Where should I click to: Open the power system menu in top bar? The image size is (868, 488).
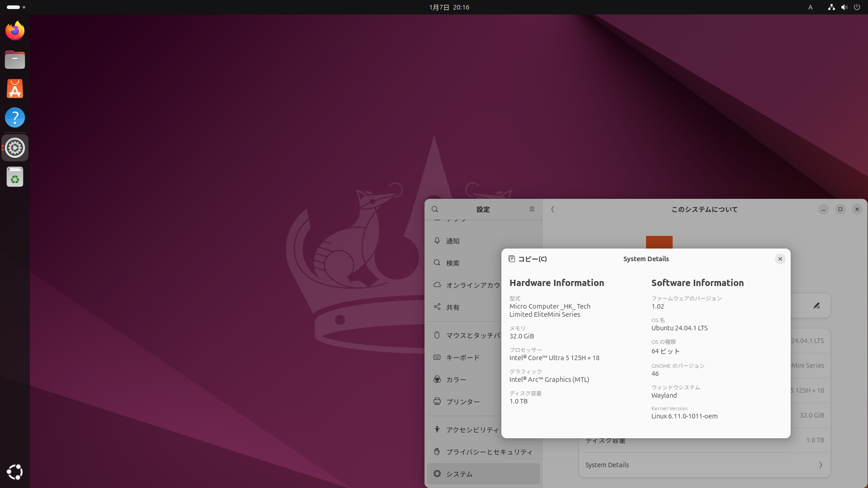point(857,7)
